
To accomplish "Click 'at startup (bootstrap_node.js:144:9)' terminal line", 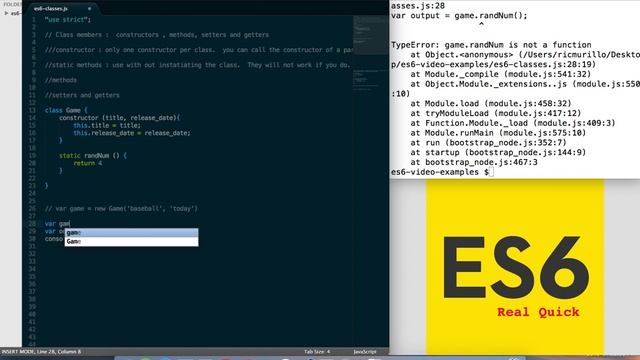I will tap(498, 152).
